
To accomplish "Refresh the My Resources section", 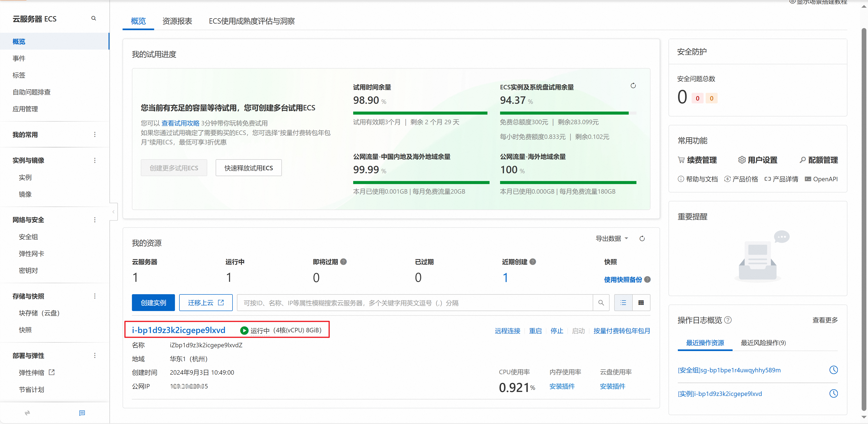I will [642, 239].
